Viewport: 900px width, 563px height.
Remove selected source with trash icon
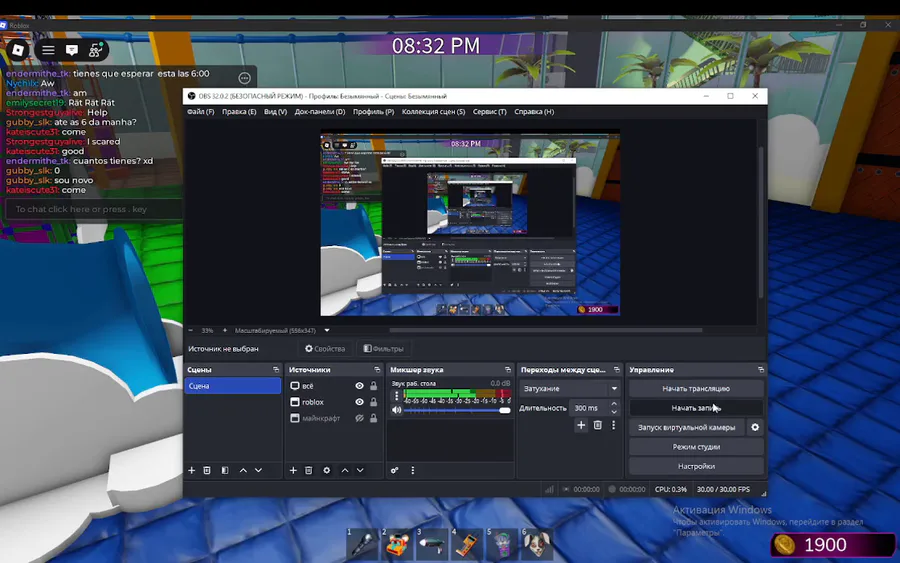pos(309,470)
